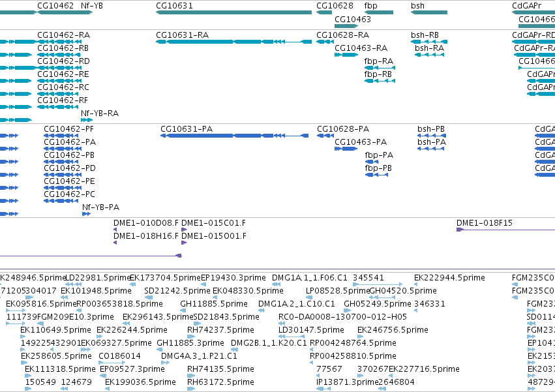Image resolution: width=555 pixels, height=392 pixels.
Task: Select EST RH74237.5prime label
Action: (x=220, y=331)
